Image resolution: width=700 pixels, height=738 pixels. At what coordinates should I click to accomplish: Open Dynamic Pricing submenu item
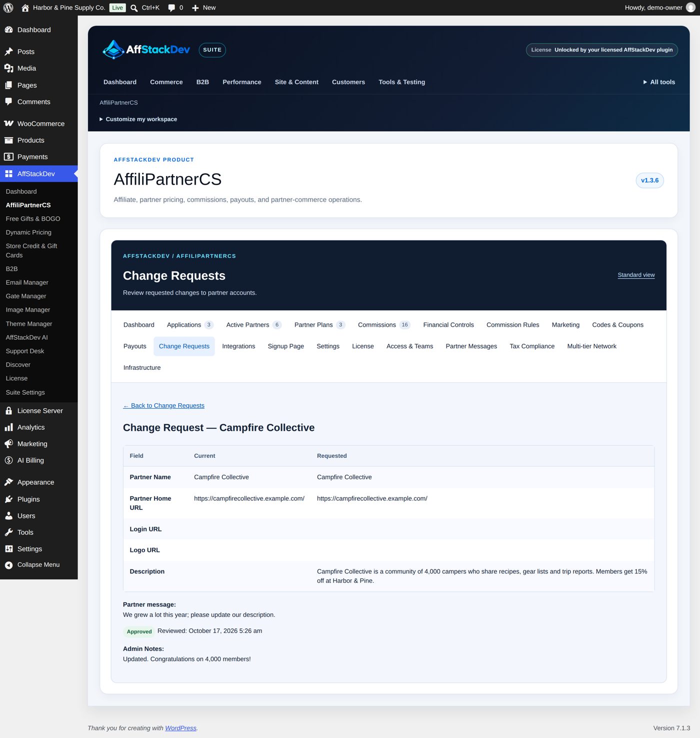[28, 233]
